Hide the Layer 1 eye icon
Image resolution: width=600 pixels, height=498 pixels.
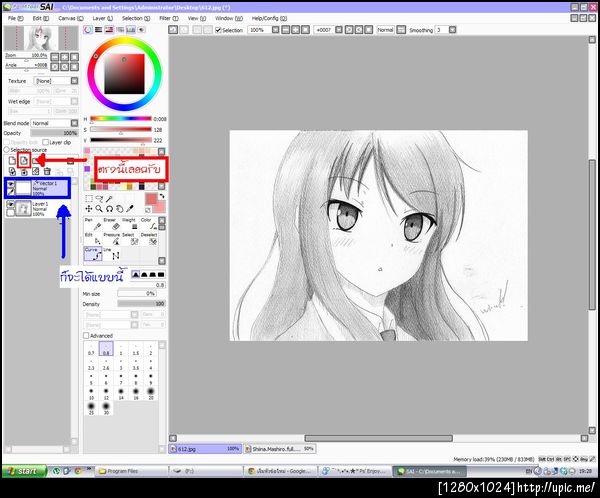pos(10,204)
